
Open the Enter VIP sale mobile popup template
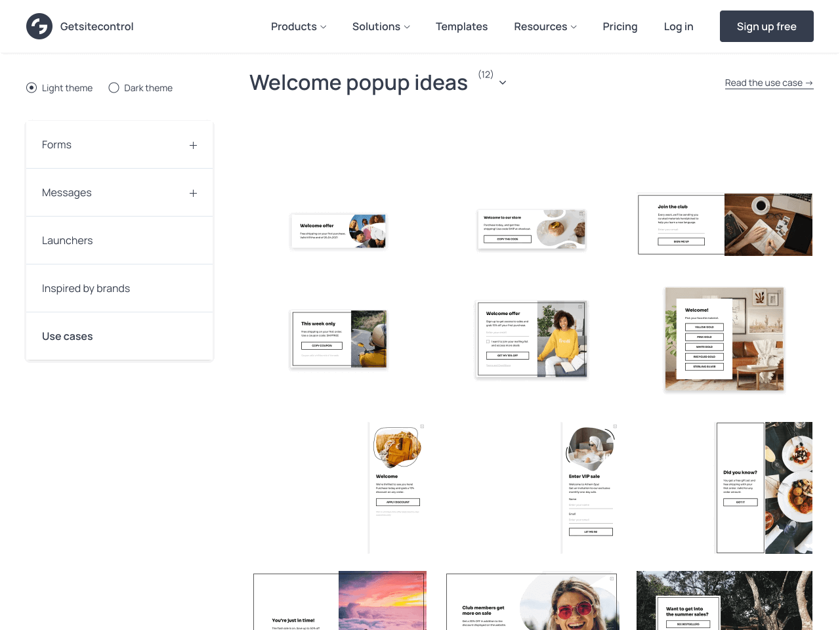click(x=589, y=488)
